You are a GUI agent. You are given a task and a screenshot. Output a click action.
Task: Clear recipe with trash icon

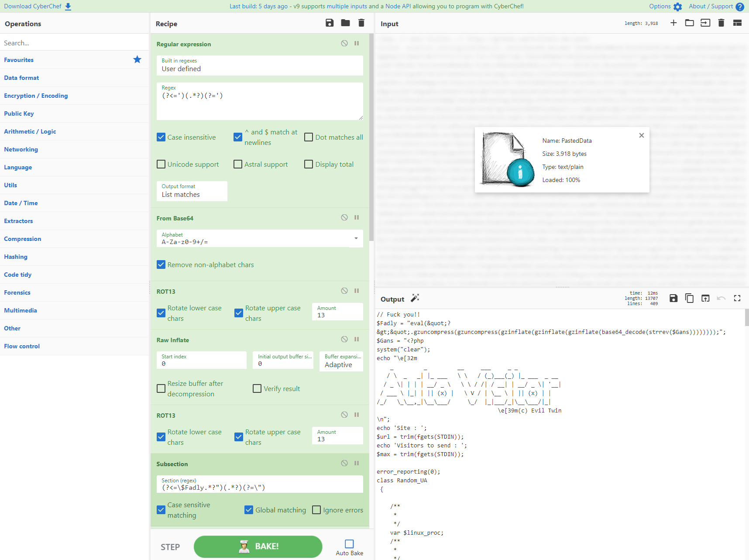(x=361, y=23)
